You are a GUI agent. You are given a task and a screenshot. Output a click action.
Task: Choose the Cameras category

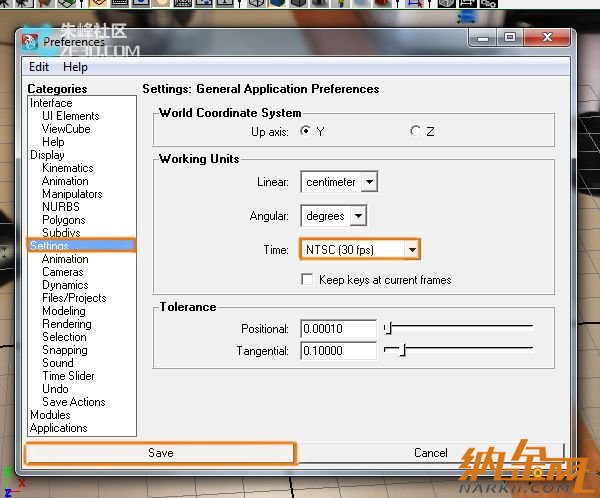coord(62,272)
